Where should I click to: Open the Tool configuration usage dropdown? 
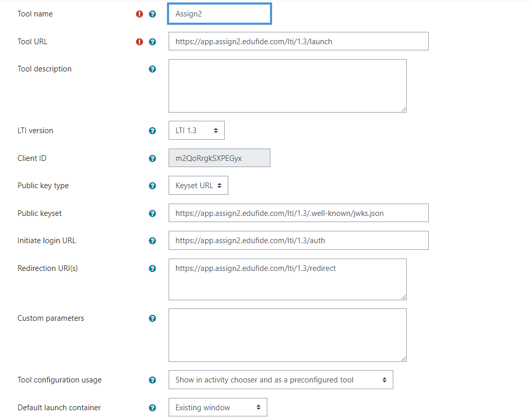(281, 379)
